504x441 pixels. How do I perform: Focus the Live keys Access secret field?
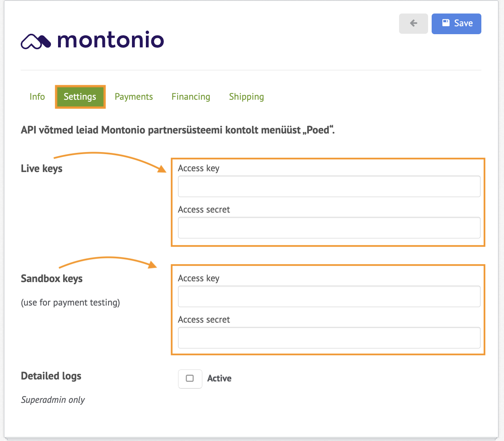[x=329, y=228]
